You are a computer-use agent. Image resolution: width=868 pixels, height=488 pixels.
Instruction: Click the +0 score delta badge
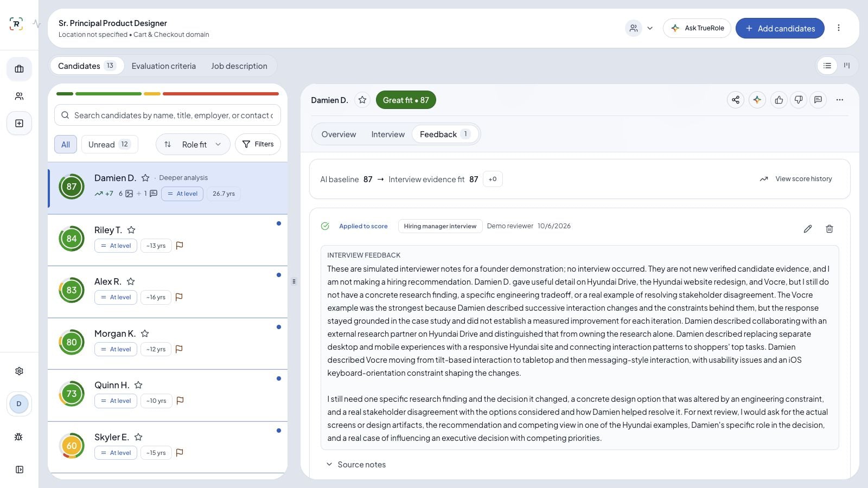pos(493,179)
